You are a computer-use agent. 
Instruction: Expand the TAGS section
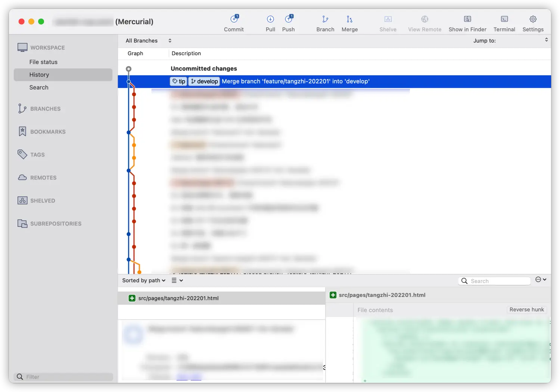(37, 155)
